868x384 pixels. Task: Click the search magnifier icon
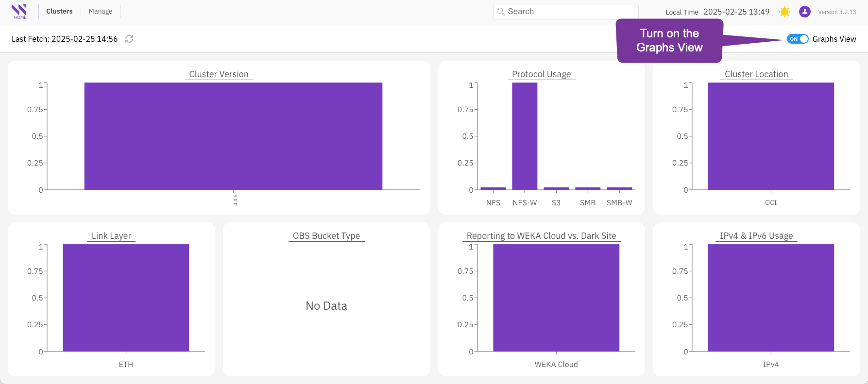pos(501,12)
